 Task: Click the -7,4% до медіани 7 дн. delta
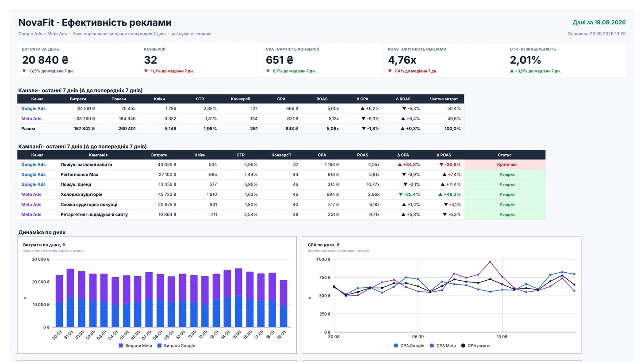413,71
